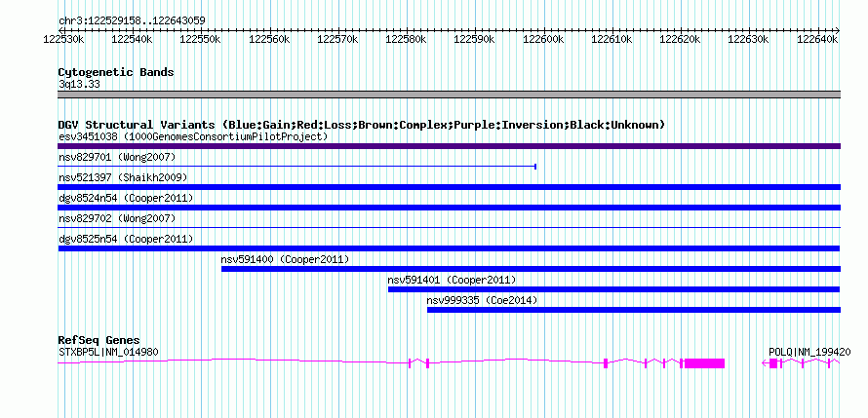Click the nsv829702 thin blue line
This screenshot has width=868, height=418.
click(449, 227)
